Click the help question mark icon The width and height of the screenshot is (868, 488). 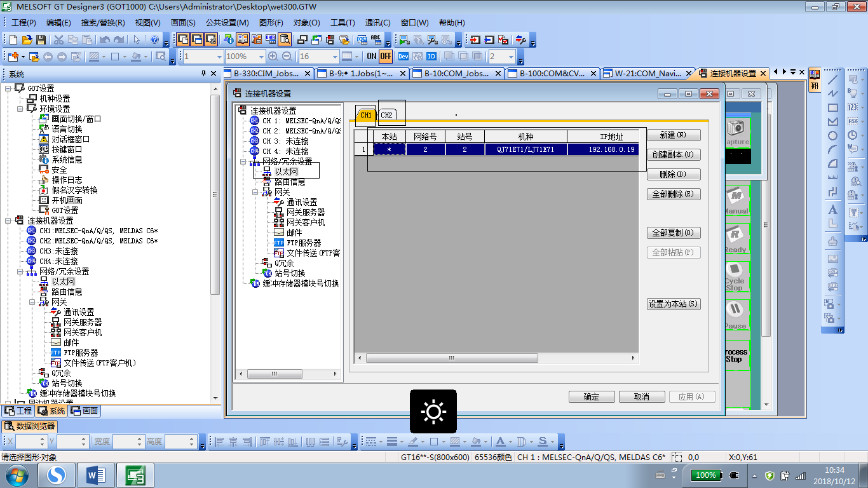[154, 39]
